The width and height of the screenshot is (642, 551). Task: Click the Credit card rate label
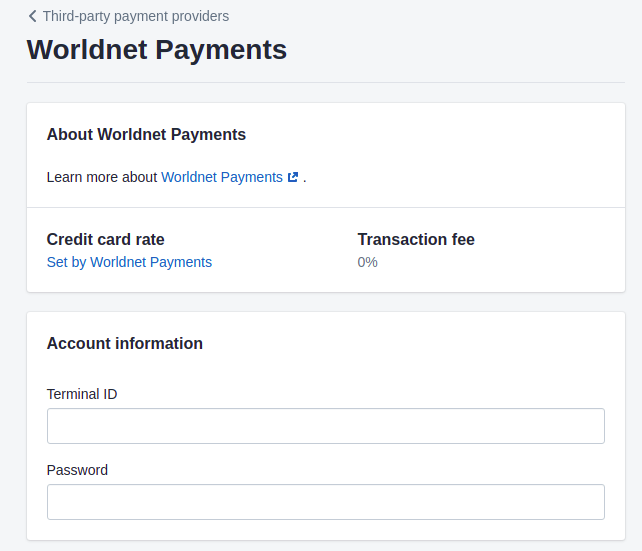click(x=106, y=239)
